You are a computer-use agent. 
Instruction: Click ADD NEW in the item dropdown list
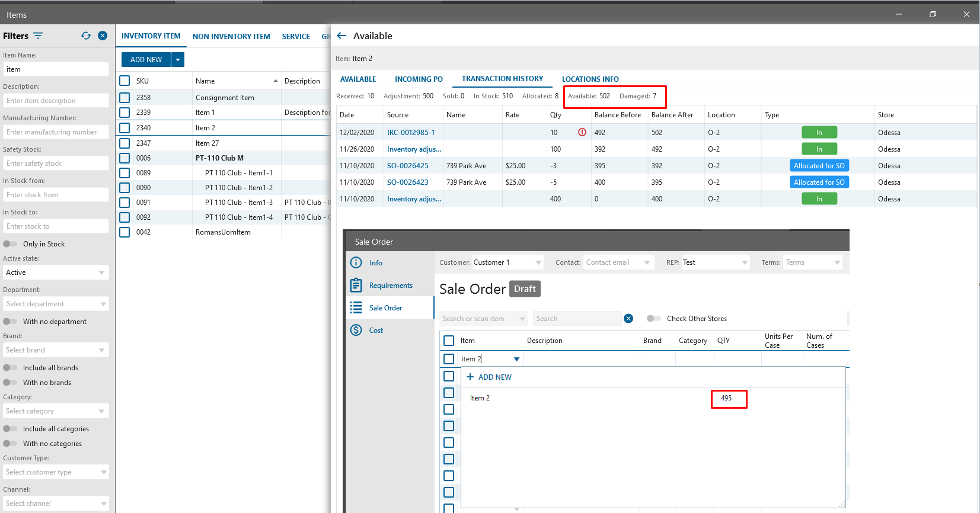(x=489, y=377)
